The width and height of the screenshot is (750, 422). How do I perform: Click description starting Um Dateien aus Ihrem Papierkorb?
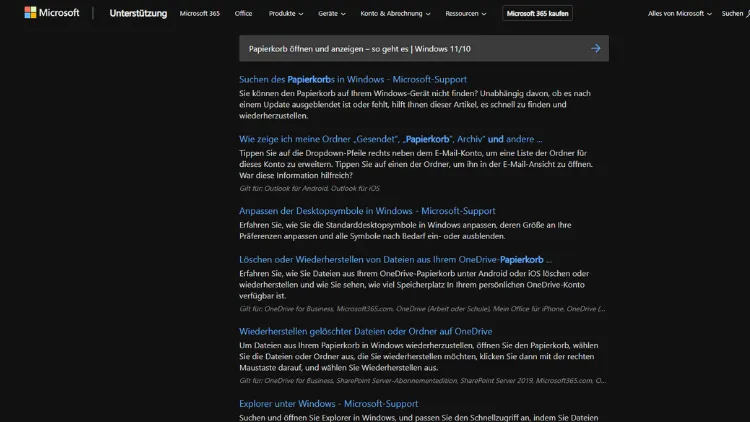click(x=419, y=356)
